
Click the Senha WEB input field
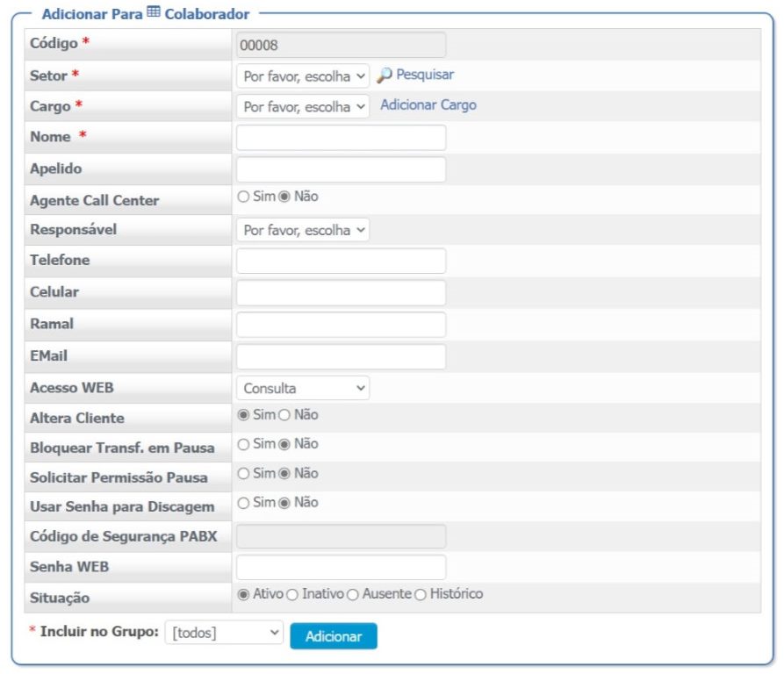[341, 568]
